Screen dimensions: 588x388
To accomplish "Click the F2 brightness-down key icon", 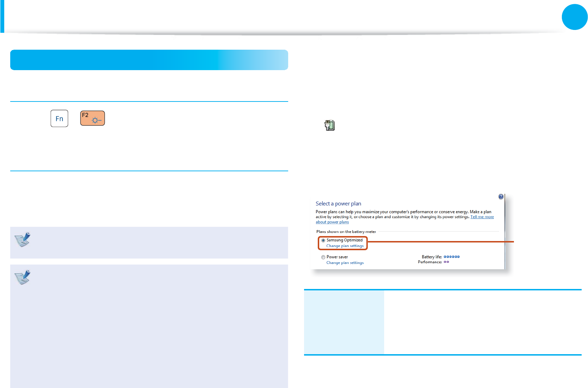I will pyautogui.click(x=92, y=118).
